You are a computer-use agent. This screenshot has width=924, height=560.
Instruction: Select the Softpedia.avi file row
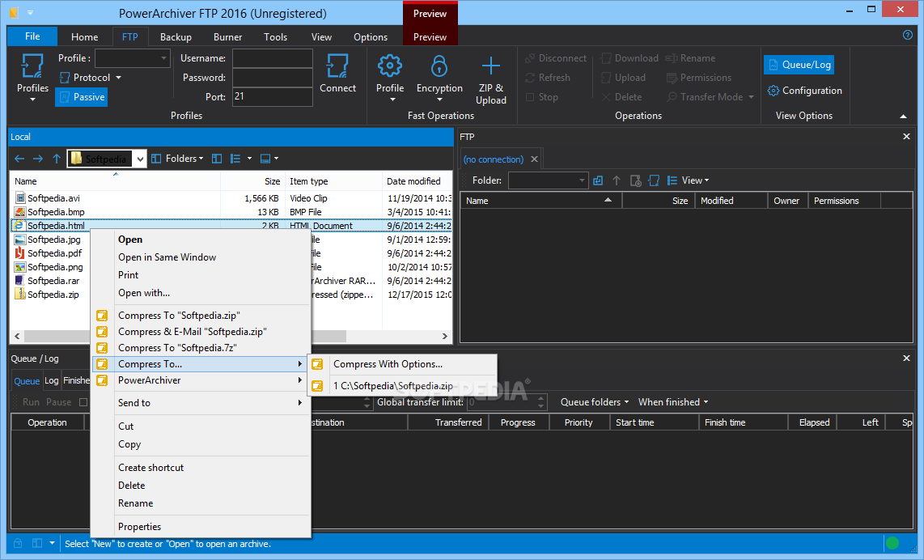[231, 198]
